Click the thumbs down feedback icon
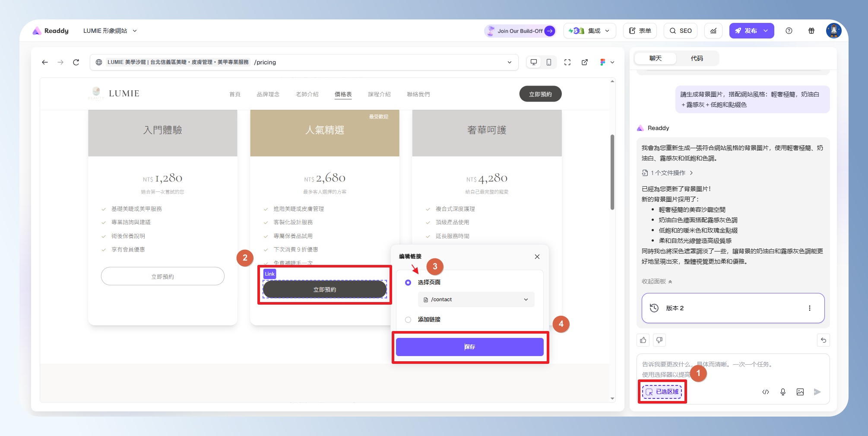The image size is (868, 436). [x=659, y=340]
